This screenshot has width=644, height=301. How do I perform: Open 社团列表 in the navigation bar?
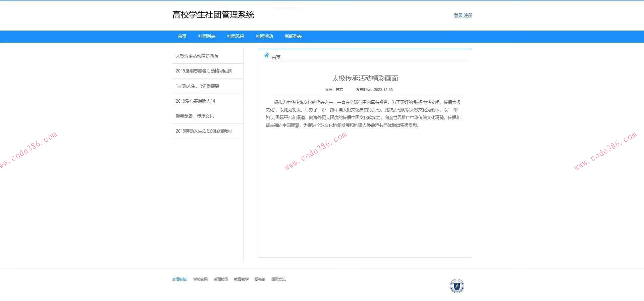pos(207,36)
